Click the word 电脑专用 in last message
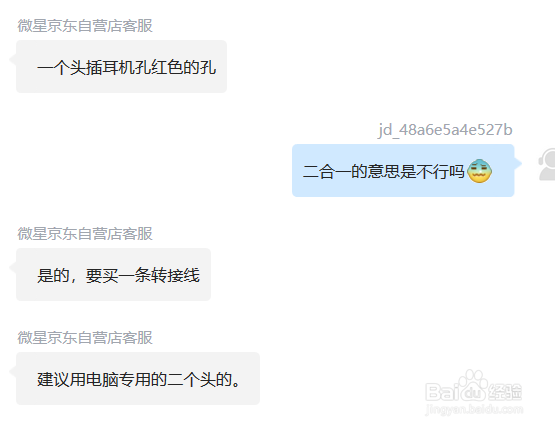This screenshot has height=429, width=555. (x=118, y=379)
